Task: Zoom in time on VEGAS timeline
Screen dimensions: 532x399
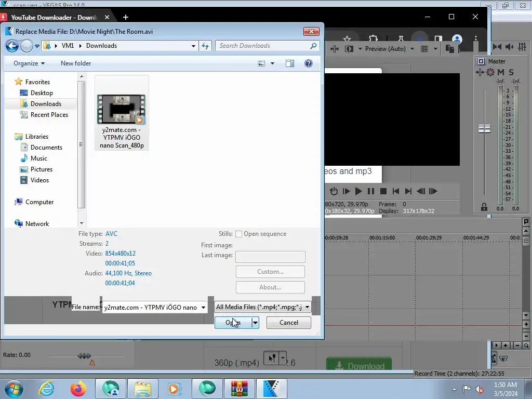Action: click(x=505, y=345)
